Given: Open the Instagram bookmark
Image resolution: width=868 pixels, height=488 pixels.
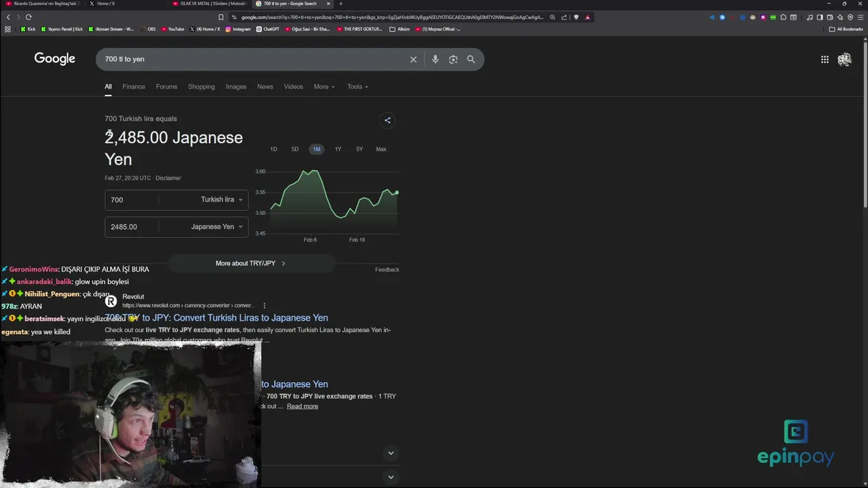Looking at the screenshot, I should point(238,29).
